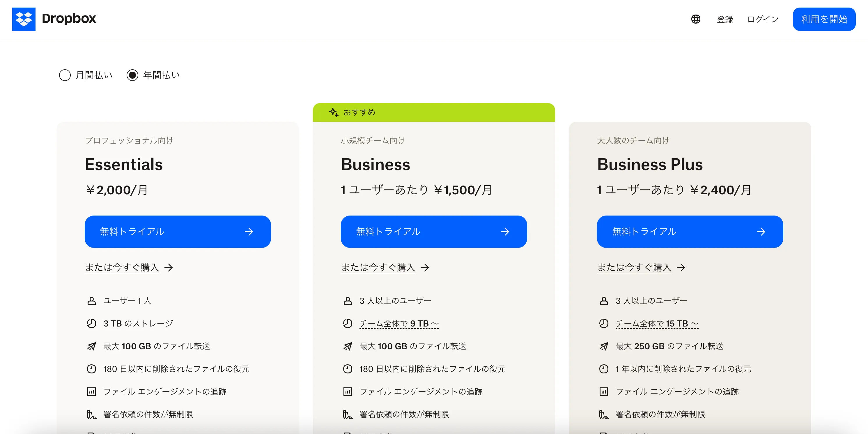The height and width of the screenshot is (434, 868).
Task: Select 年間払い annual billing radio
Action: pos(132,75)
